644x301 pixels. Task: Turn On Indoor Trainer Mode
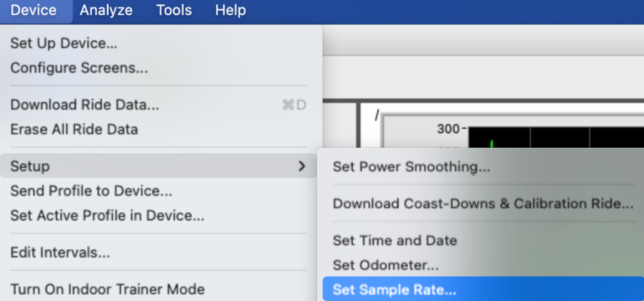[x=107, y=289]
